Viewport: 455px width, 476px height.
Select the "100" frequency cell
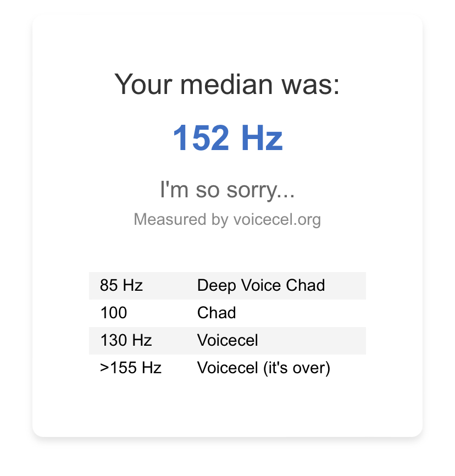click(x=114, y=313)
